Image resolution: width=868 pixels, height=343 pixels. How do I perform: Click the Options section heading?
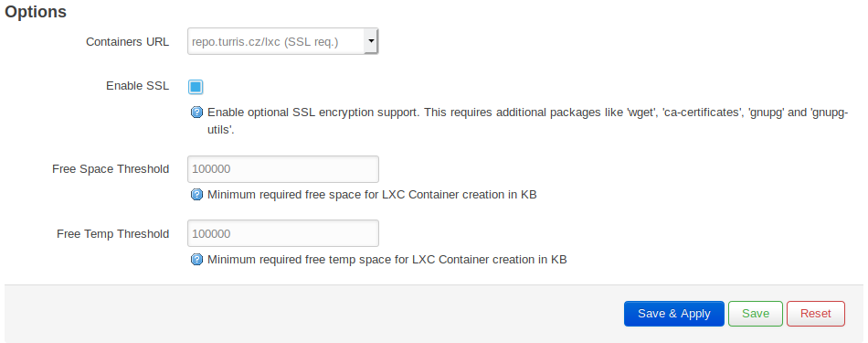coord(36,12)
